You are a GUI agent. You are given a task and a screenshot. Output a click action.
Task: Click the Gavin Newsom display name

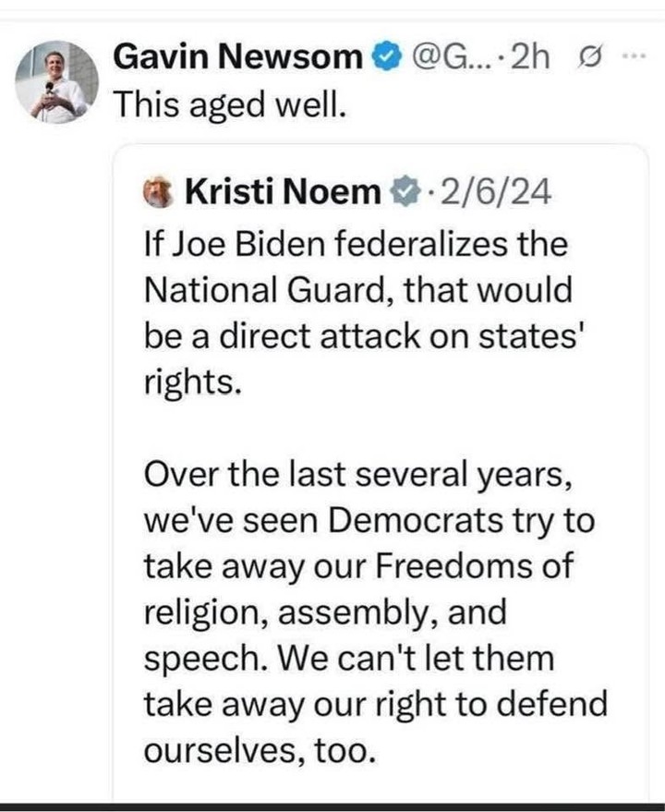pos(237,56)
